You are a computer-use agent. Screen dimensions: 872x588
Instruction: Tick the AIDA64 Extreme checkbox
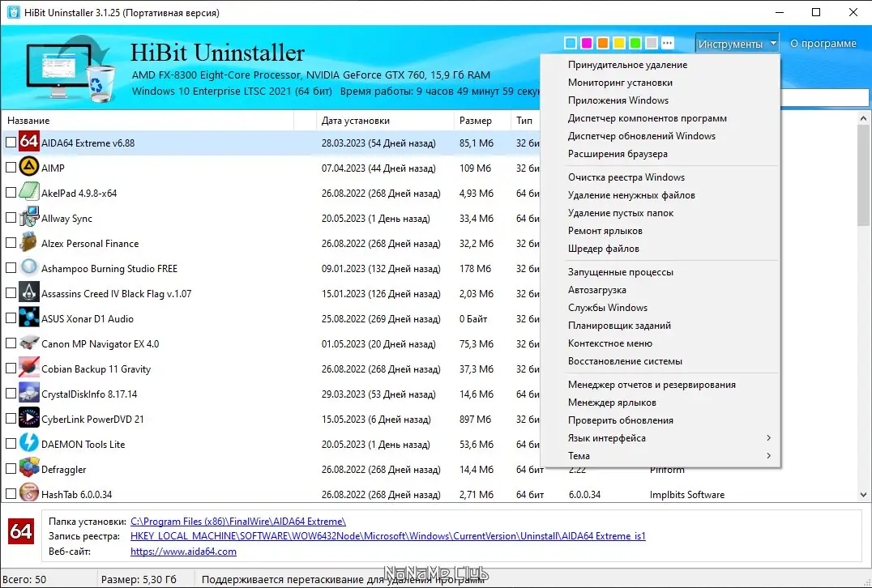tap(11, 143)
